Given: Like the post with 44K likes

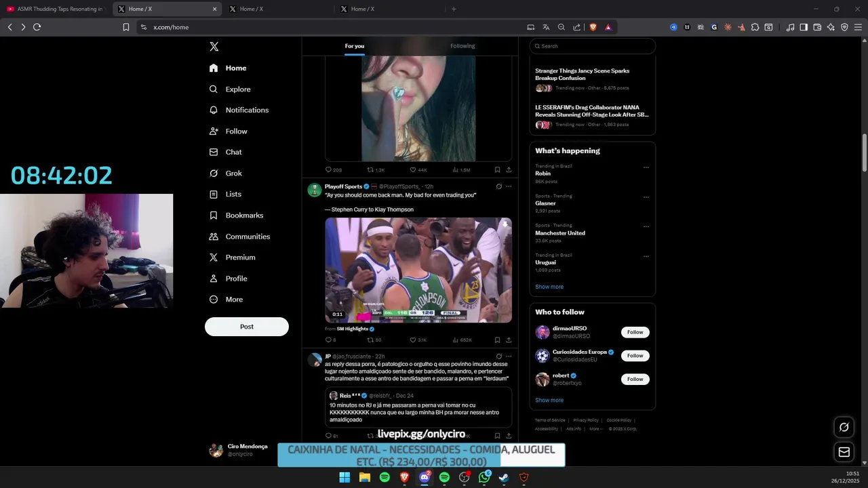Looking at the screenshot, I should [418, 170].
